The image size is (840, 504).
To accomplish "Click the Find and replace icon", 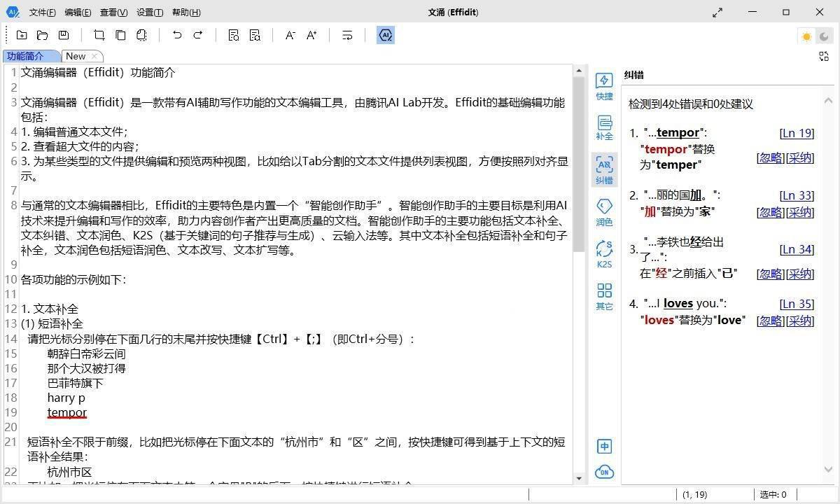I will pyautogui.click(x=255, y=35).
